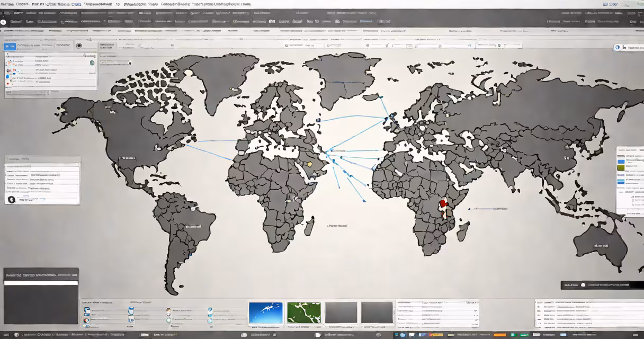Click the green round indicator in top-left list panel
This screenshot has height=339, width=644.
92,63
